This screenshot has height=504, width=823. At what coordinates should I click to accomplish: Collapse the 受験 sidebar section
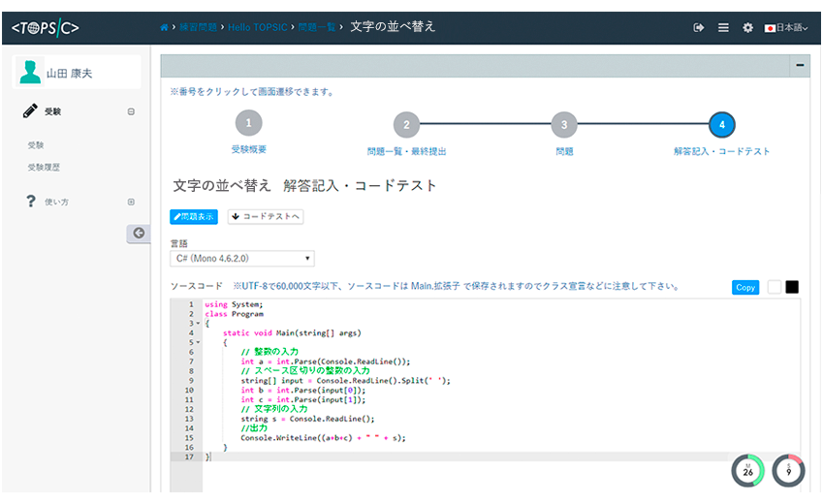point(131,112)
